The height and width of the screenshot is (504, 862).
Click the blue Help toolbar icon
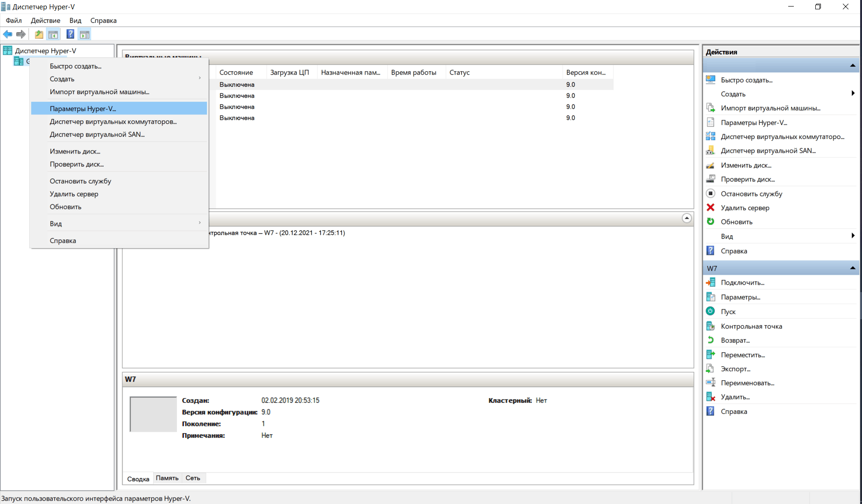[71, 34]
